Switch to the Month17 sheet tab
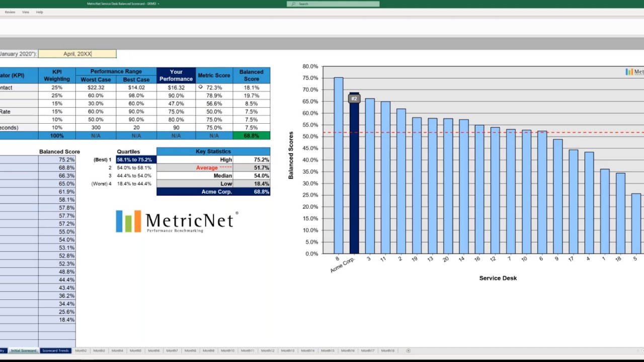The width and height of the screenshot is (644, 362). pyautogui.click(x=367, y=350)
